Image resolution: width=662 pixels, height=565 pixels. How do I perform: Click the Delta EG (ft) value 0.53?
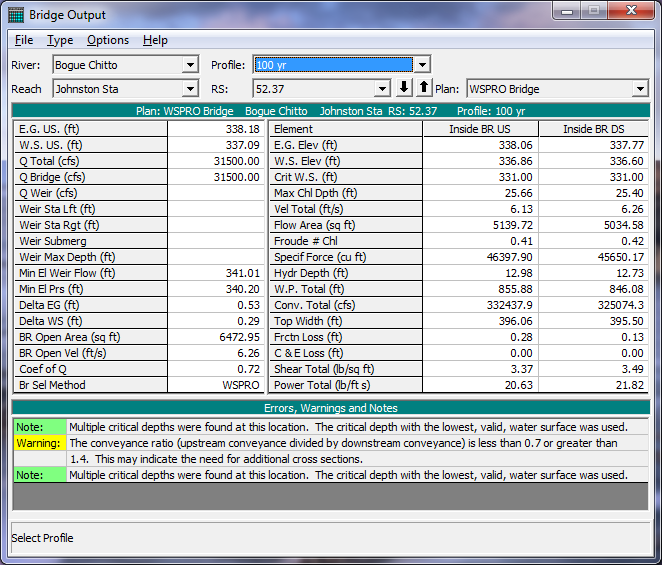point(216,305)
